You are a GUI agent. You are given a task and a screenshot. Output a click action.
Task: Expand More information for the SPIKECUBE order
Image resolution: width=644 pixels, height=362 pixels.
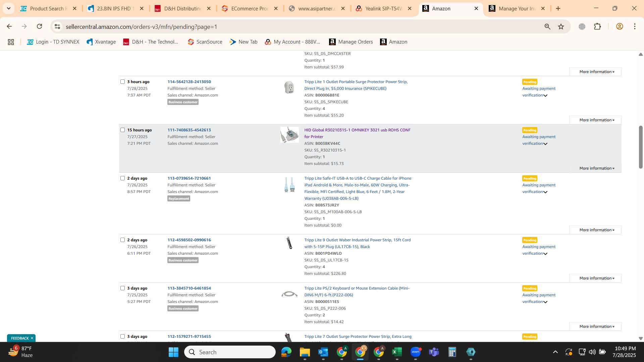[x=595, y=120]
